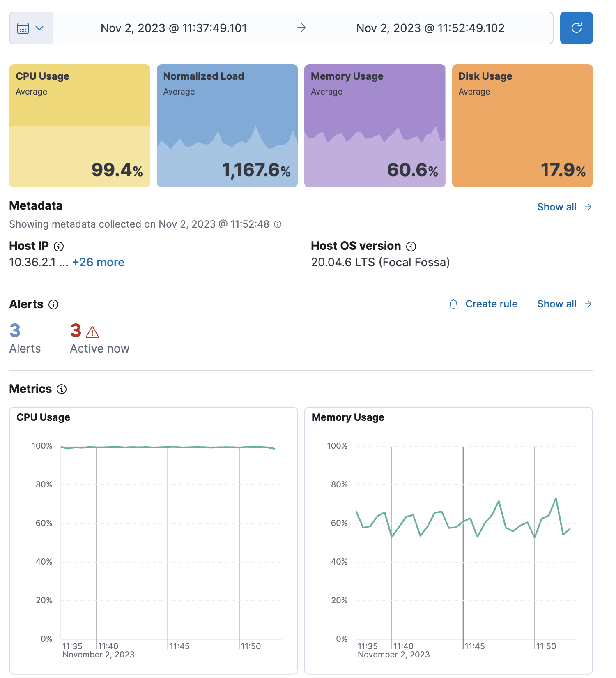The width and height of the screenshot is (616, 678).
Task: Click the info icon beside Host OS version
Action: click(x=411, y=247)
